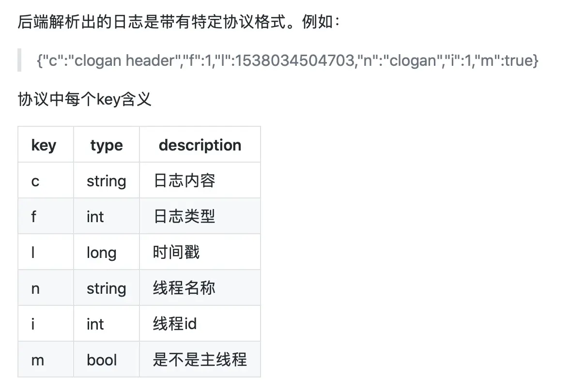586x392 pixels.
Task: Click the 是不是主线程 description cell
Action: (x=200, y=360)
